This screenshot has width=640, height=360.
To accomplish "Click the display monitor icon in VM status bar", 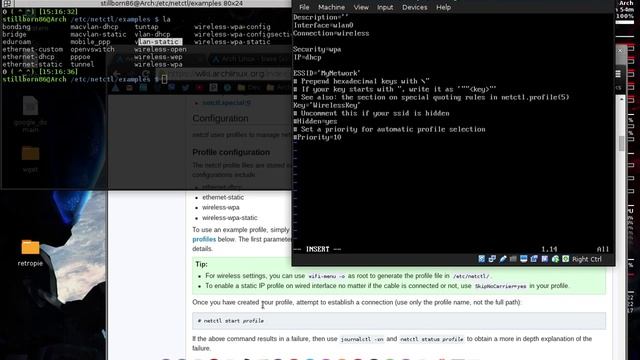I will pos(524,259).
